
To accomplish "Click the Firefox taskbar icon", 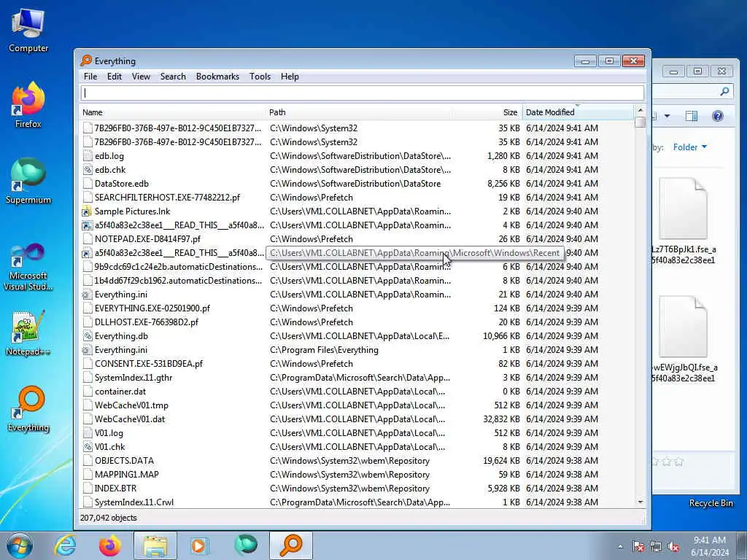I will pos(110,545).
